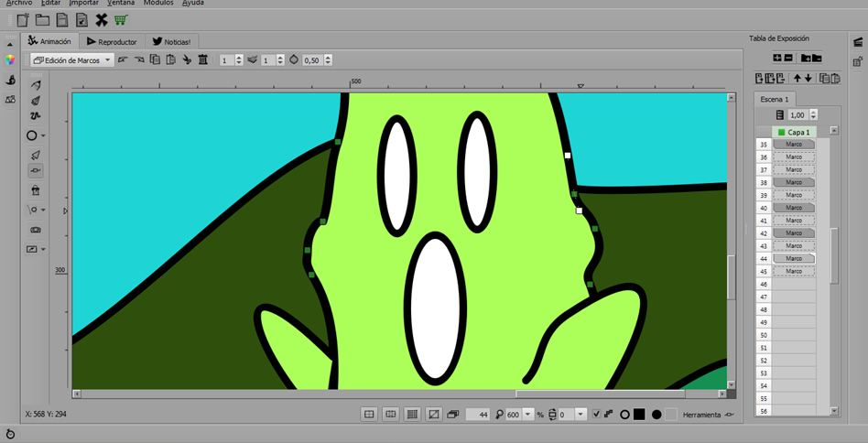Select the Nodes Editor tool

tap(36, 171)
